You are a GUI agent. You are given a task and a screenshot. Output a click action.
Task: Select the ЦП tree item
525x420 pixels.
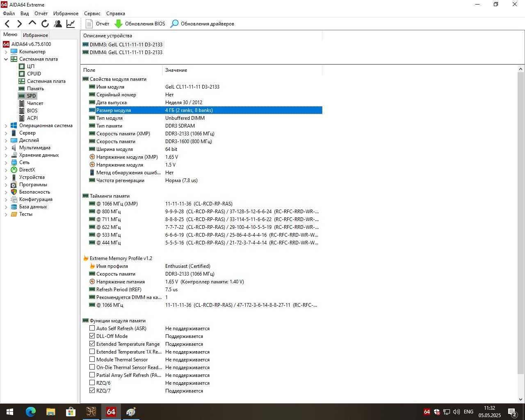pos(31,66)
